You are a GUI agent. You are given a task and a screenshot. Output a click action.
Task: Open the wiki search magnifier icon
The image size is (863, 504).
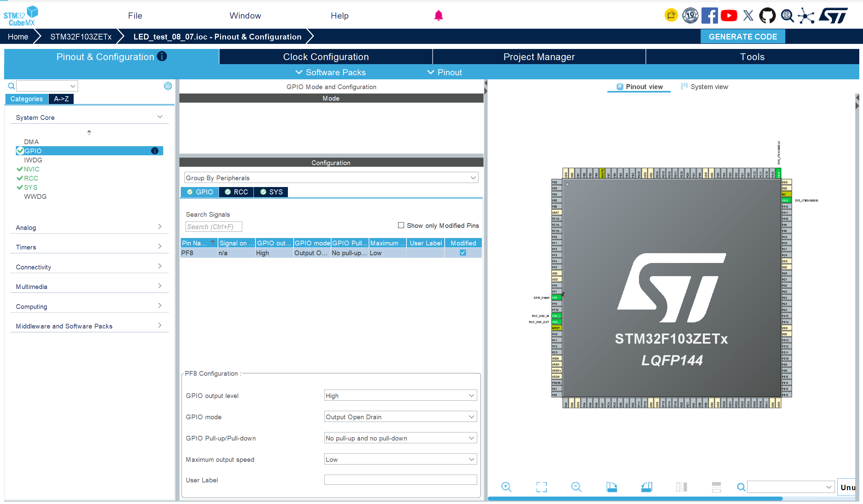tap(787, 16)
